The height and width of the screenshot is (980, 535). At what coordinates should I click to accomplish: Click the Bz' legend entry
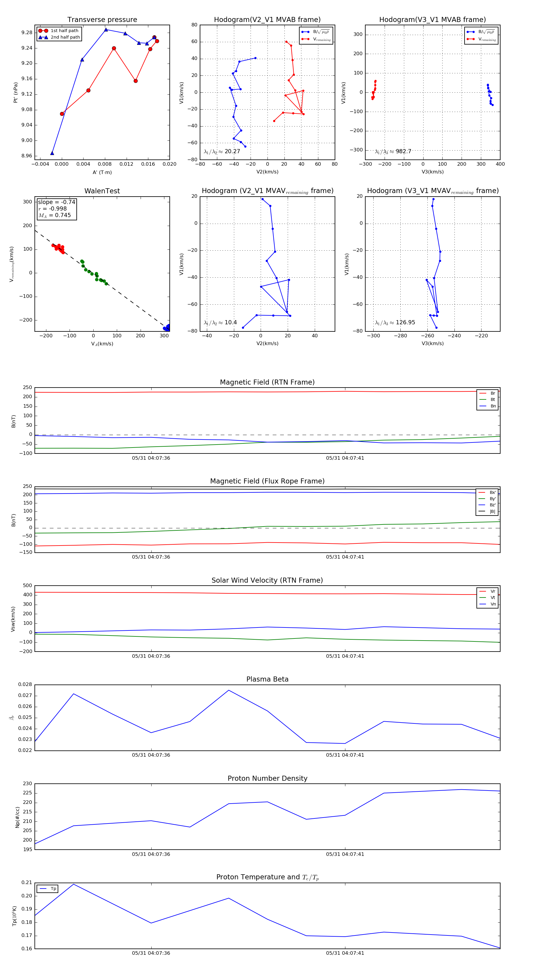(x=488, y=505)
